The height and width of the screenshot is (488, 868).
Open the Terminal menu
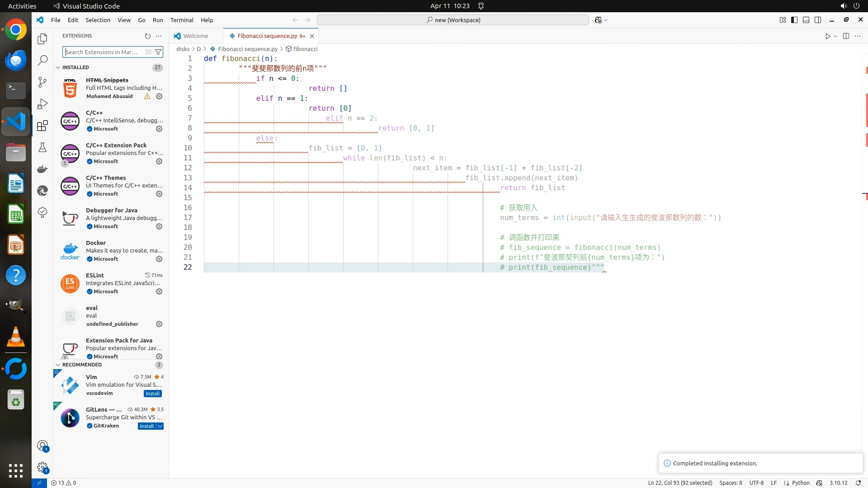pyautogui.click(x=181, y=20)
